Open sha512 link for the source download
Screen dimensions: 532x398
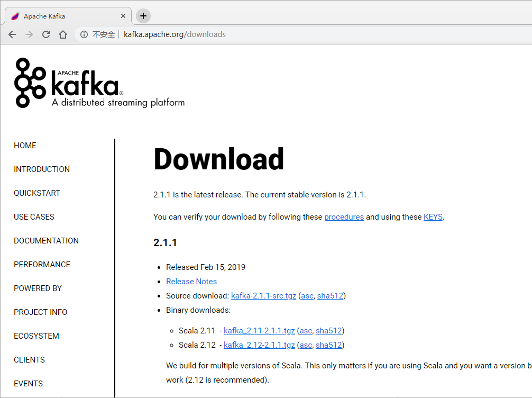coord(330,295)
